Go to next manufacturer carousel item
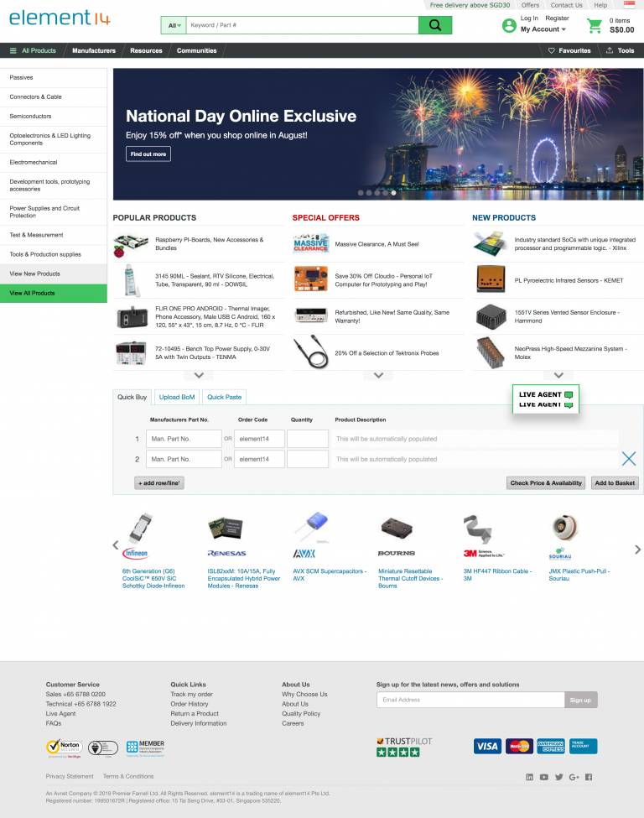Viewport: 644px width, 818px height. (x=637, y=550)
